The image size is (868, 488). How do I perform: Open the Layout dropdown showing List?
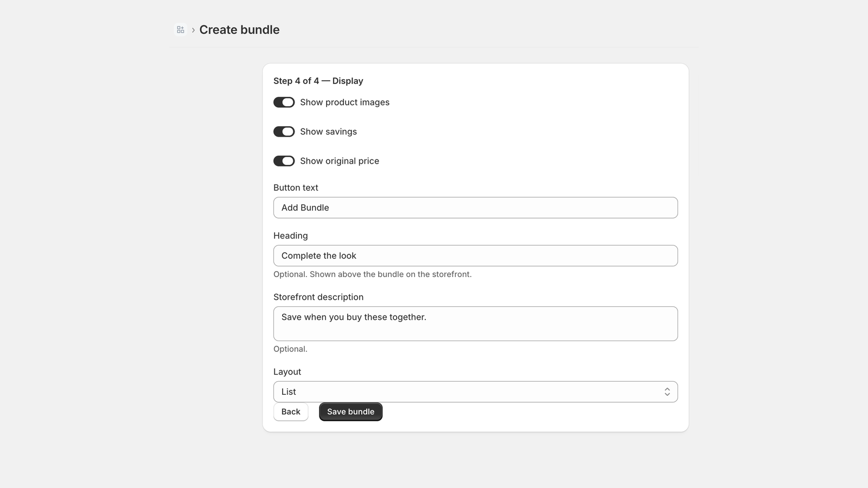click(475, 392)
